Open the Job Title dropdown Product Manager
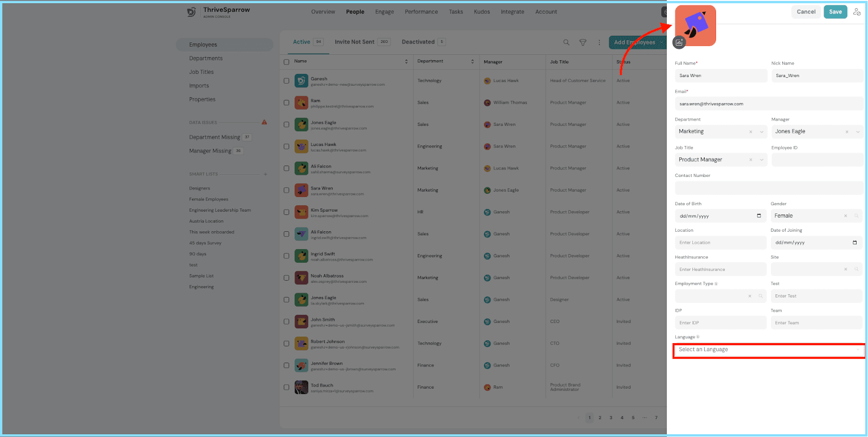Image resolution: width=868 pixels, height=437 pixels. [721, 160]
